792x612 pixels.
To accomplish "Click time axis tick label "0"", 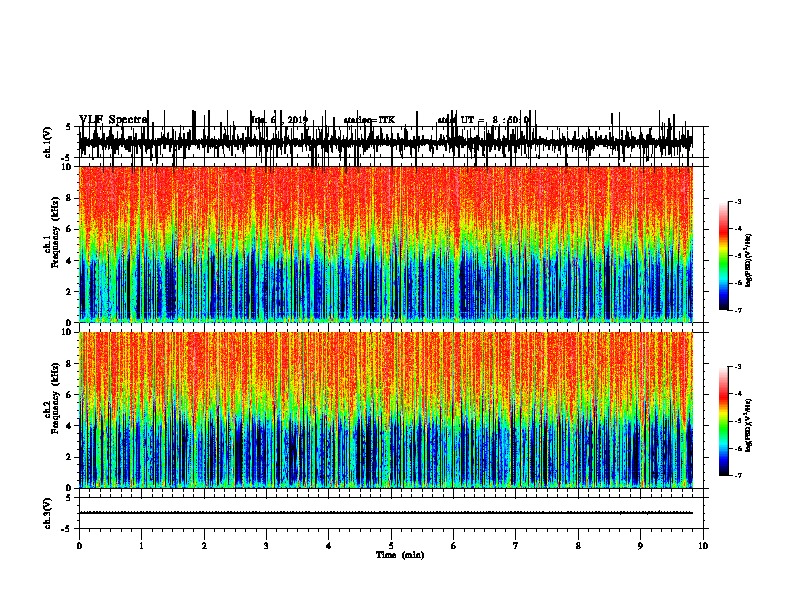I will 79,546.
